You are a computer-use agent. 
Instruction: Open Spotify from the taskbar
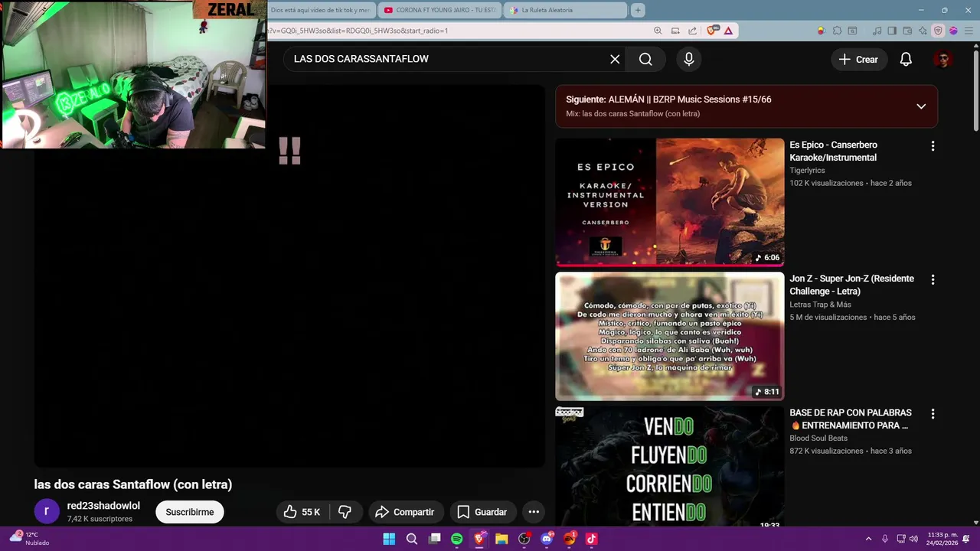(457, 539)
